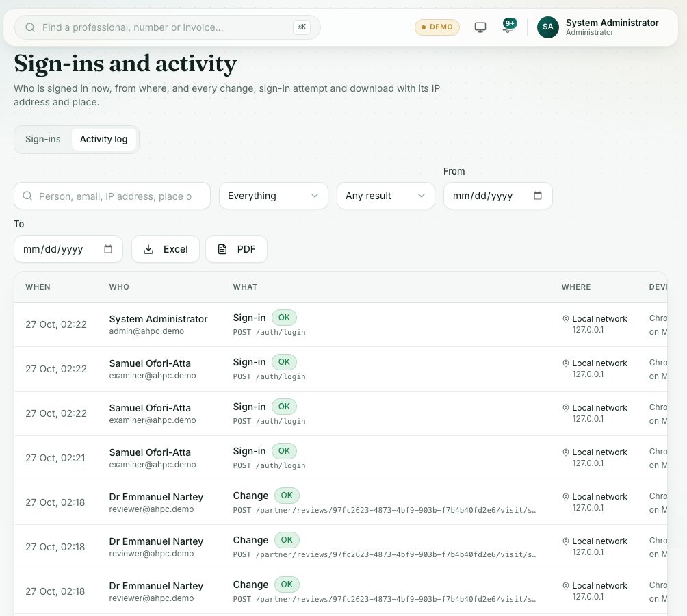Open the monitor display icon
The height and width of the screenshot is (616, 687).
tap(480, 27)
